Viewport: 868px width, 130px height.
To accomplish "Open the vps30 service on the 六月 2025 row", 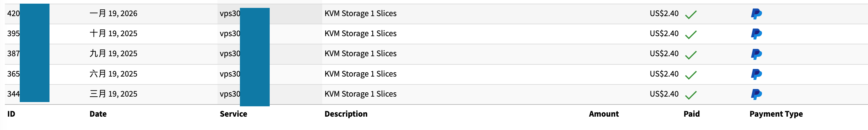I will [x=230, y=74].
